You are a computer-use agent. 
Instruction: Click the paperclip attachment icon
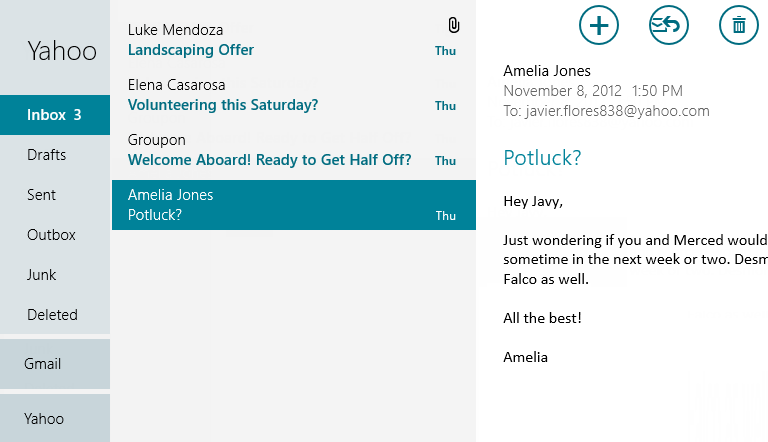(453, 26)
